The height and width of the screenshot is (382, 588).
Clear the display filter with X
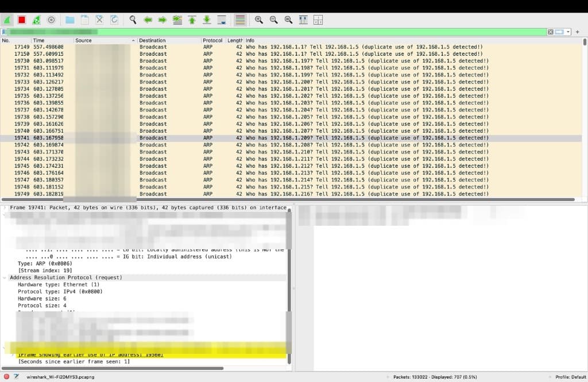pyautogui.click(x=551, y=32)
